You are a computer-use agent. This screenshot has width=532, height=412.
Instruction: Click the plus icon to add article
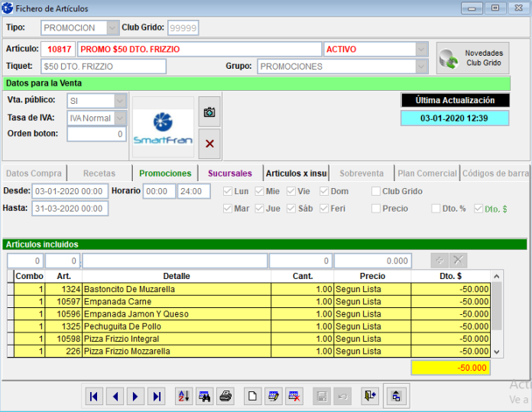pos(440,261)
